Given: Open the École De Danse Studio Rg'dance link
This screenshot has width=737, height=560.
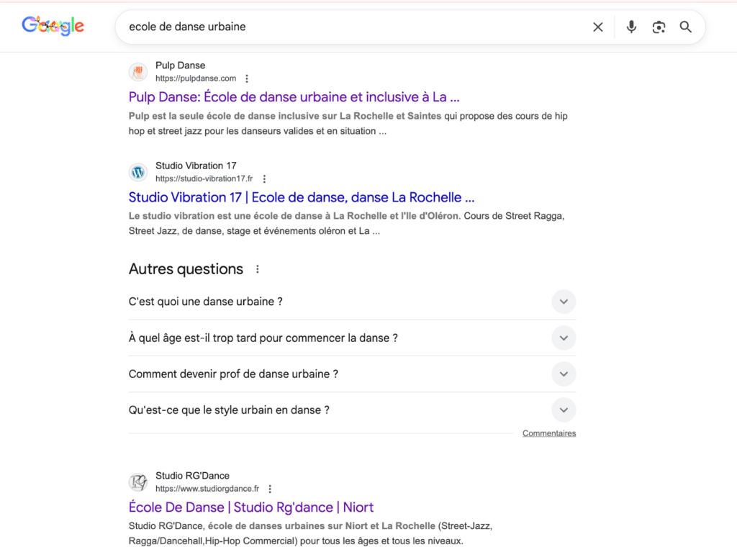Looking at the screenshot, I should pos(250,507).
